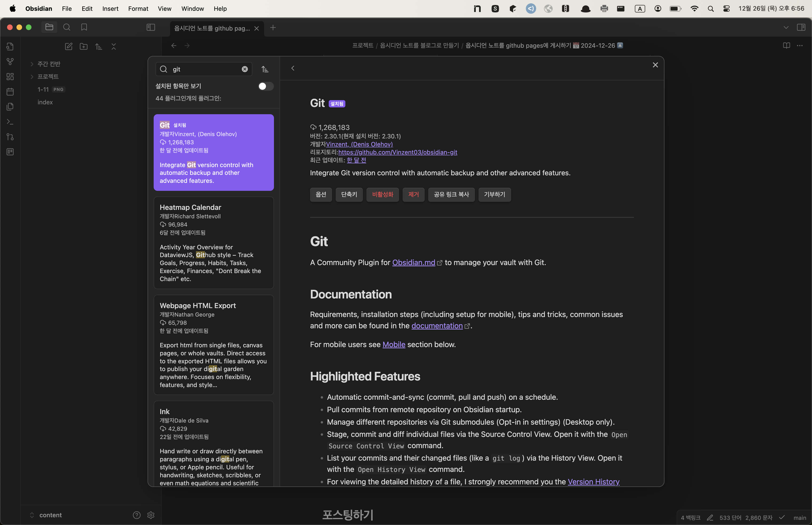Select the Heatmap Calendar plugin card
This screenshot has height=525, width=812.
(x=214, y=243)
